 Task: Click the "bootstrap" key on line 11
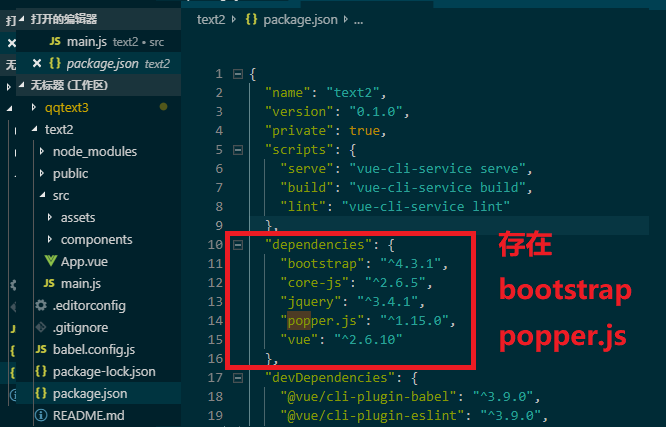point(322,264)
